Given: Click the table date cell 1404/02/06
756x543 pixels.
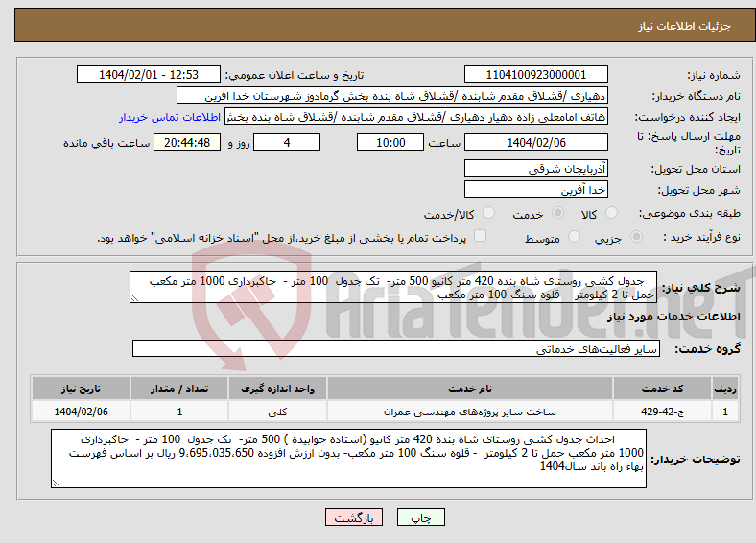Looking at the screenshot, I should coord(81,412).
